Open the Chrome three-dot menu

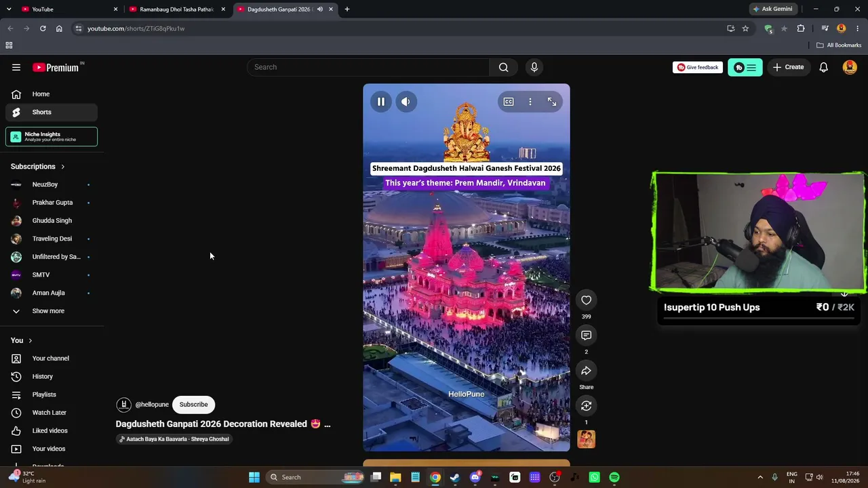858,28
